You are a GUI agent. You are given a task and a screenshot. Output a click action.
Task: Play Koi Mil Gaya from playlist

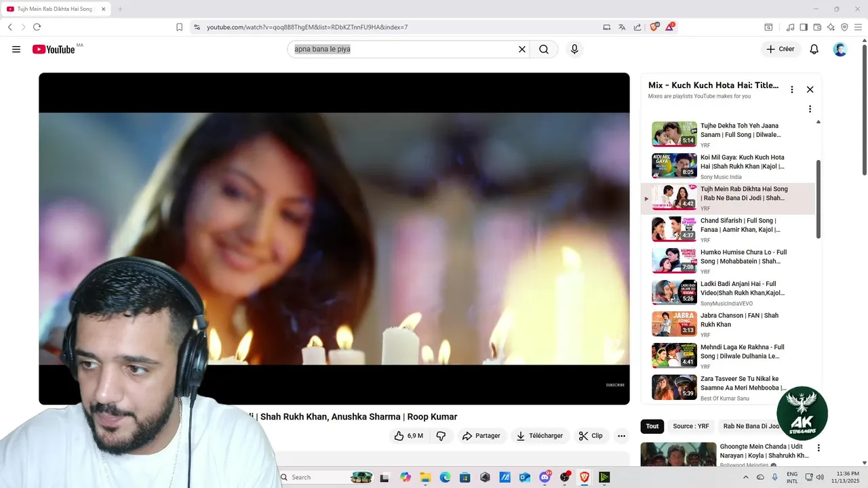pos(728,167)
